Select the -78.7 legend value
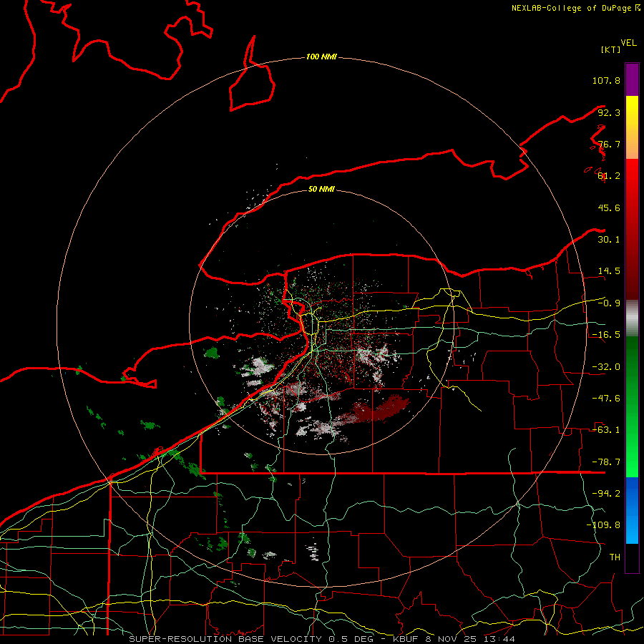 click(x=606, y=462)
